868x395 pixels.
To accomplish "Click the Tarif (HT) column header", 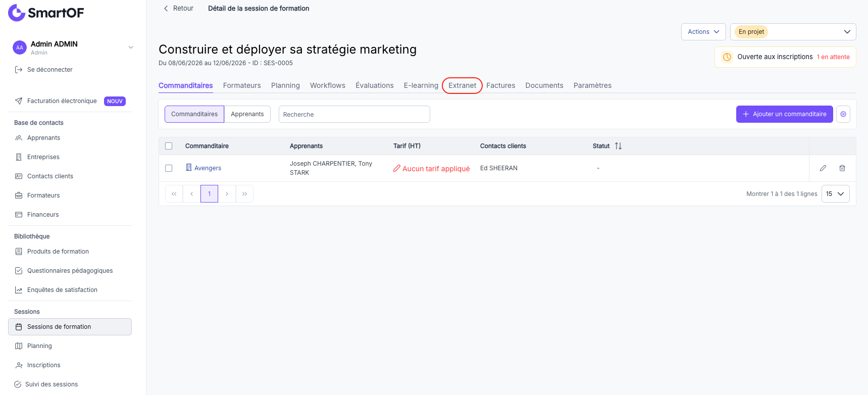I will point(407,146).
